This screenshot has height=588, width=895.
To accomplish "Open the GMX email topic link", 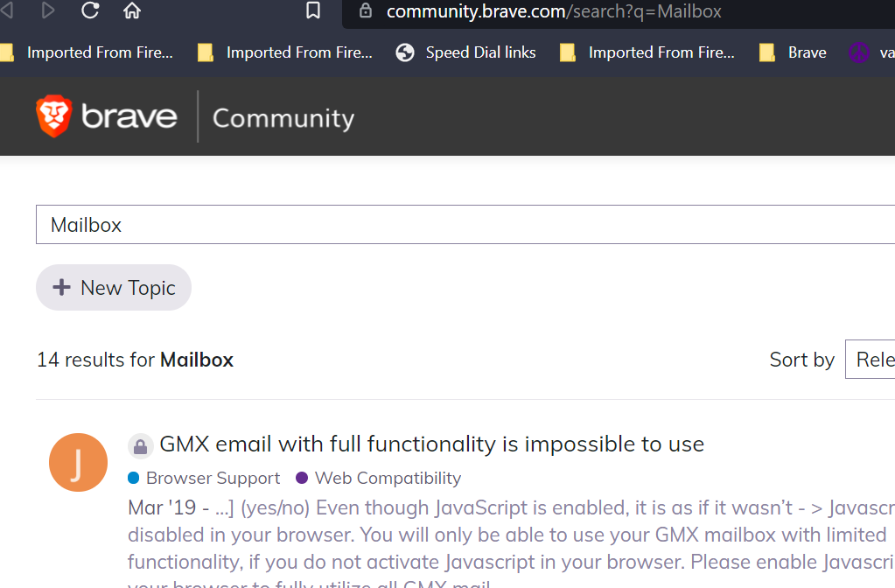I will [431, 444].
